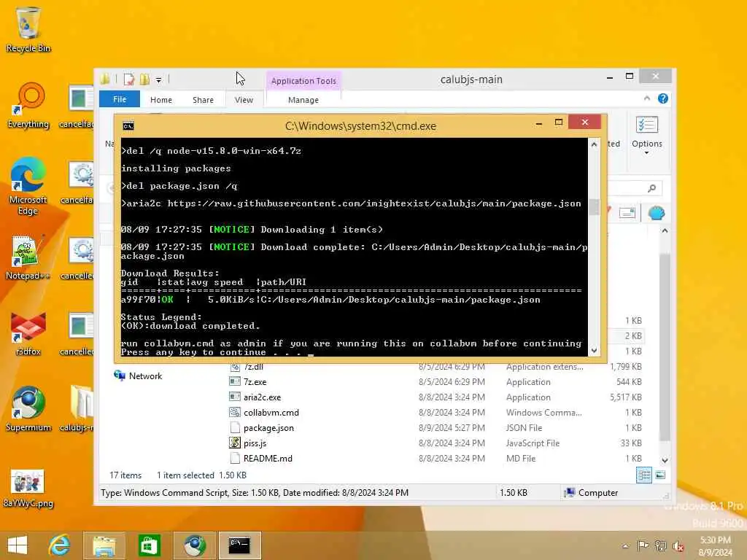Switch to Supermium in the taskbar
The height and width of the screenshot is (560, 747).
(194, 545)
